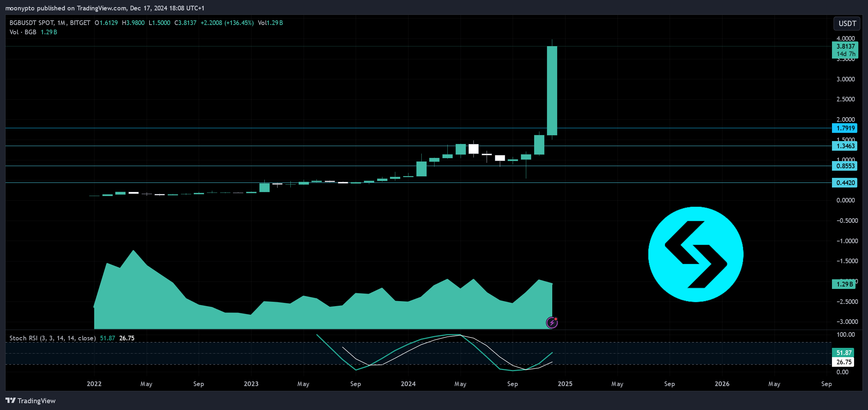This screenshot has width=868, height=410.
Task: Click the 3.0000 price axis label
Action: [x=846, y=79]
